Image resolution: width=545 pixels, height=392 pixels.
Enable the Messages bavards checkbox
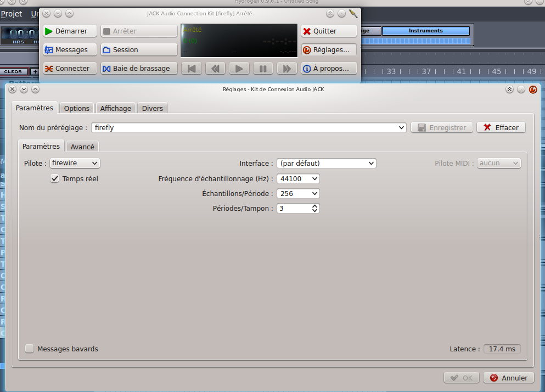click(x=29, y=349)
